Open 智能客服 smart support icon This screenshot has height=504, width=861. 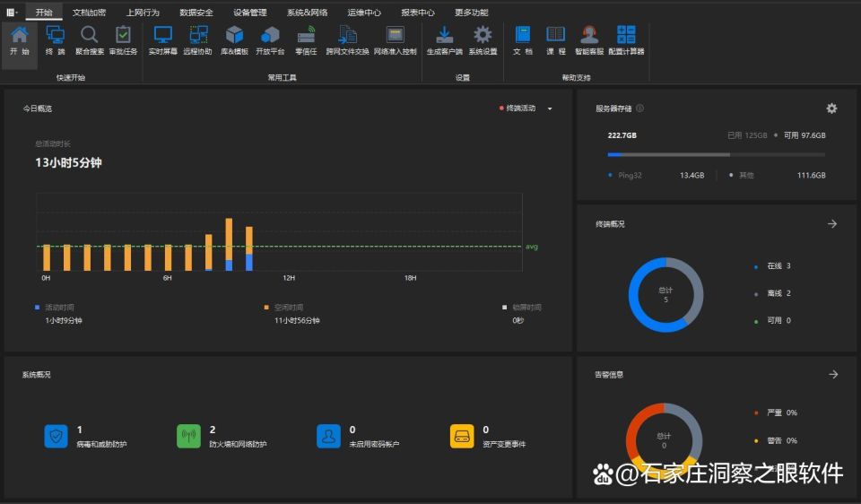(589, 35)
